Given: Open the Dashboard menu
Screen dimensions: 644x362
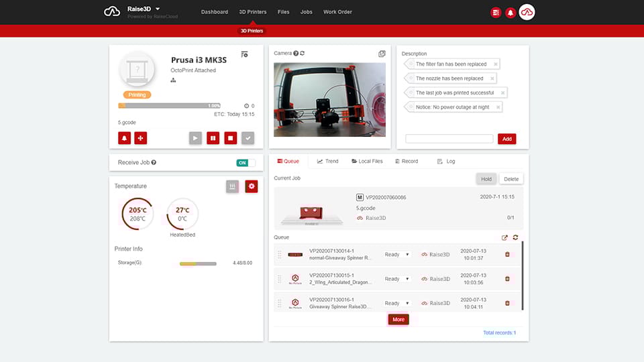Looking at the screenshot, I should (x=215, y=12).
